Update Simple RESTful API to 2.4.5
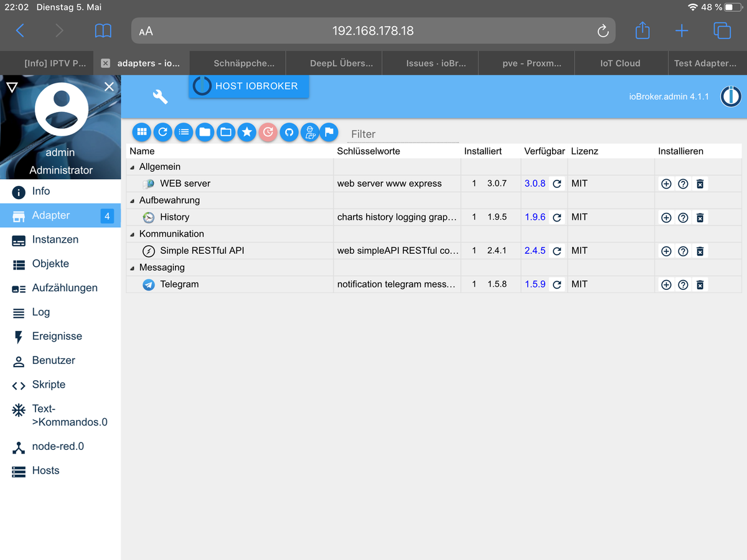Viewport: 747px width, 560px height. [557, 251]
